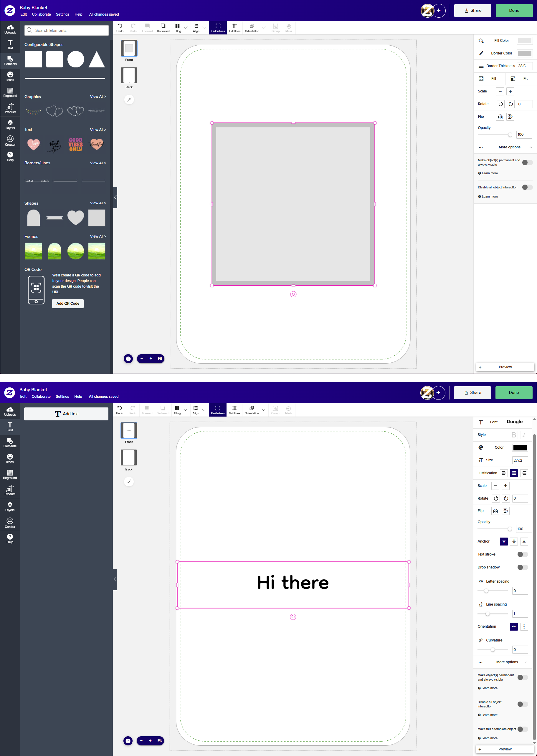Switch to Uploads tab in upper sidebar
Viewport: 537px width, 756px height.
pyautogui.click(x=10, y=29)
